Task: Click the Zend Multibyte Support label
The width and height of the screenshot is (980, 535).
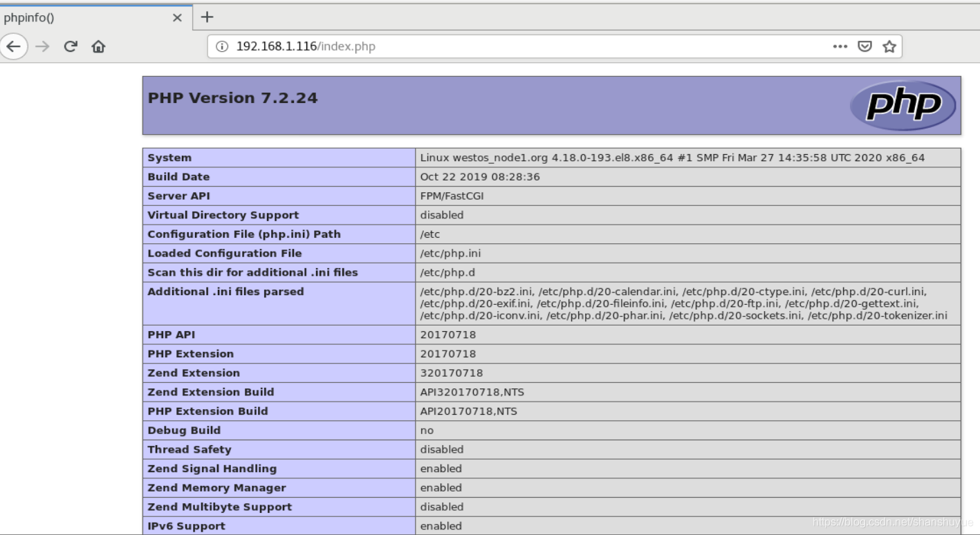Action: (219, 507)
